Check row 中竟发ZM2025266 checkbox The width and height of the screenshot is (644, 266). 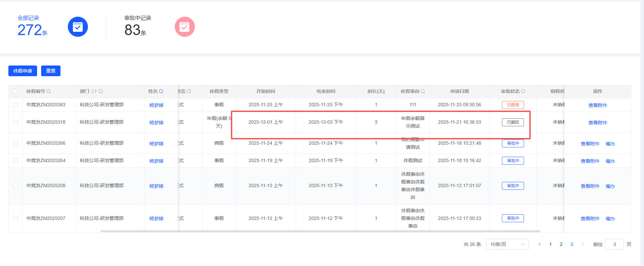click(15, 143)
